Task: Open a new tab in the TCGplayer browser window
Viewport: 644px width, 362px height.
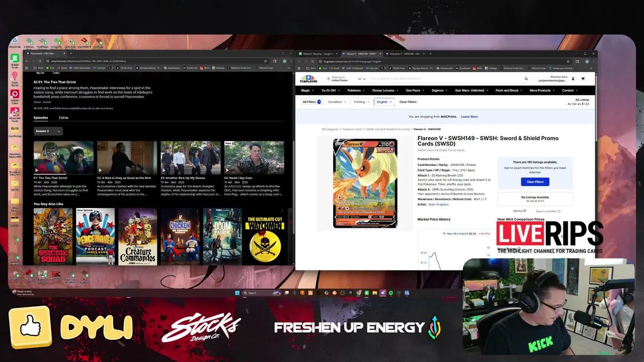Action: coord(430,53)
